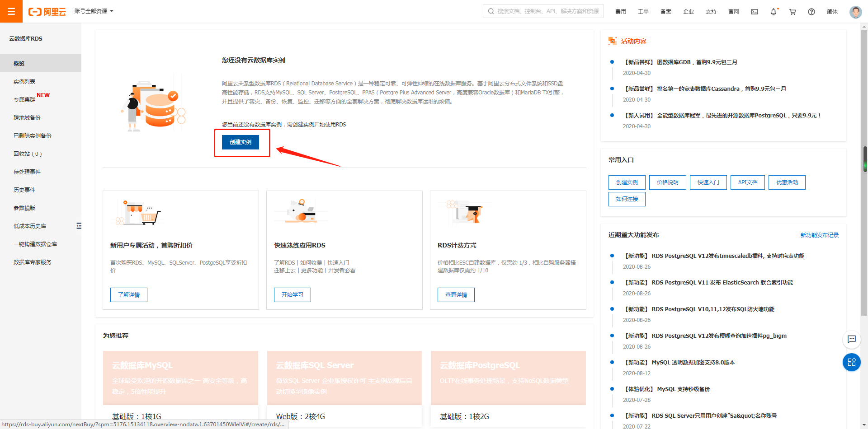The height and width of the screenshot is (429, 868).
Task: Switch language via 简体
Action: [x=832, y=12]
